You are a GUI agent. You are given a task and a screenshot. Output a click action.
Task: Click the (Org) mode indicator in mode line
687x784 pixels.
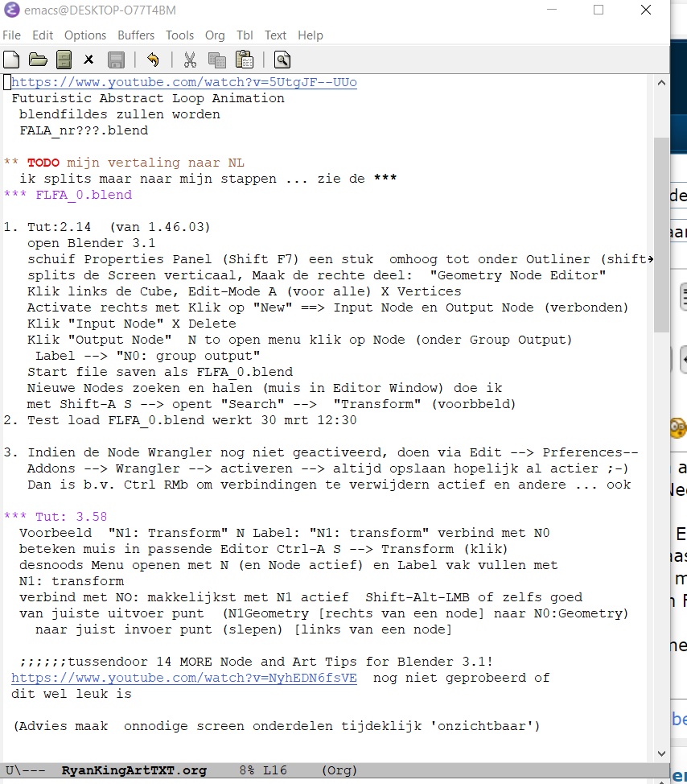pos(339,770)
